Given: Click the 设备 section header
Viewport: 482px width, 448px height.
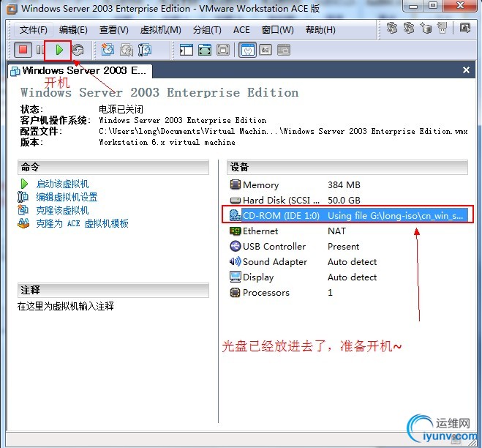Looking at the screenshot, I should tap(347, 167).
